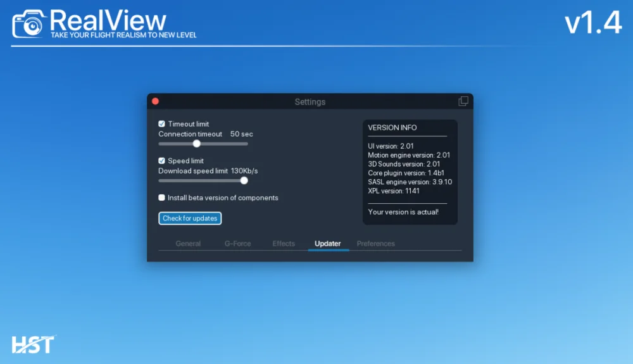Click Motion engine version: 2.01 line
This screenshot has width=633, height=364.
tap(409, 155)
